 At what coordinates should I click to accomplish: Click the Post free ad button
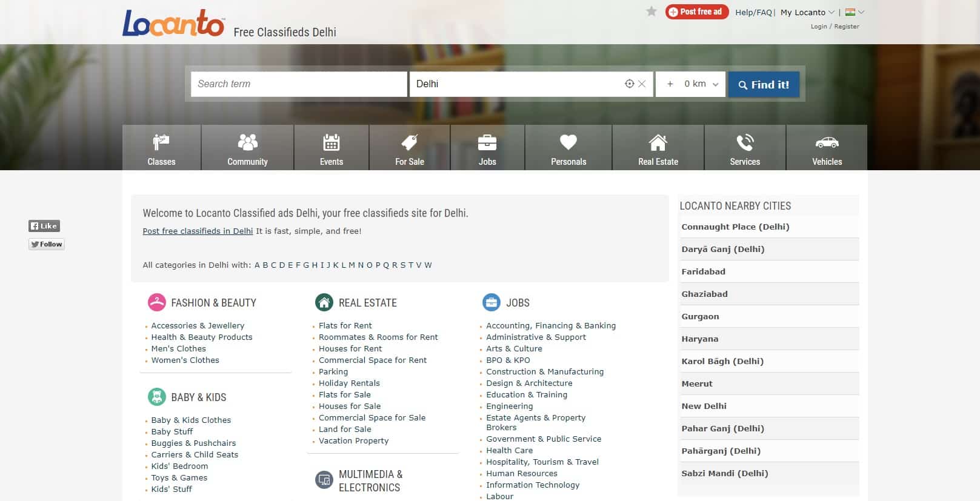[696, 12]
